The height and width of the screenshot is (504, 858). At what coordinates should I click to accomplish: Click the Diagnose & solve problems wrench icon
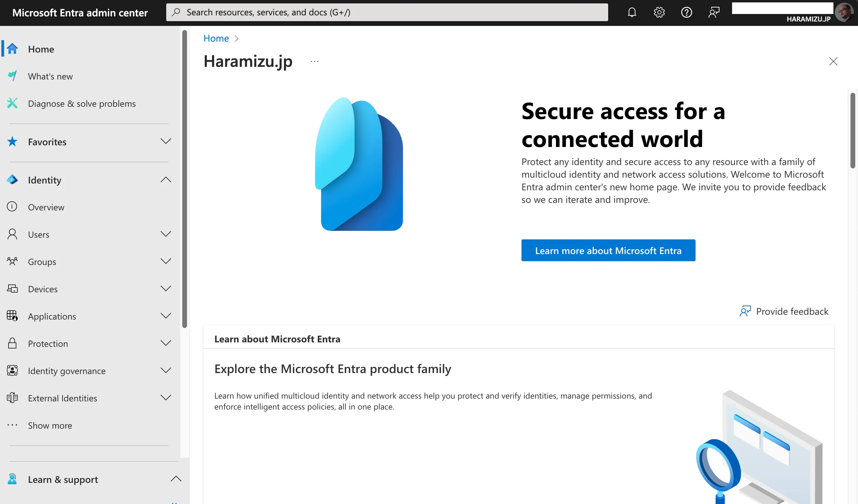12,103
